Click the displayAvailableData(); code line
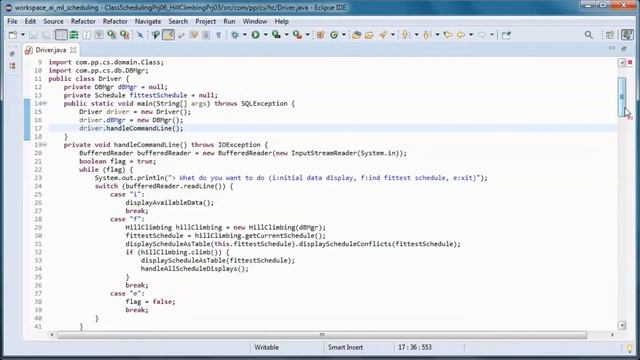Screen dimensions: 640x360 click(x=169, y=203)
